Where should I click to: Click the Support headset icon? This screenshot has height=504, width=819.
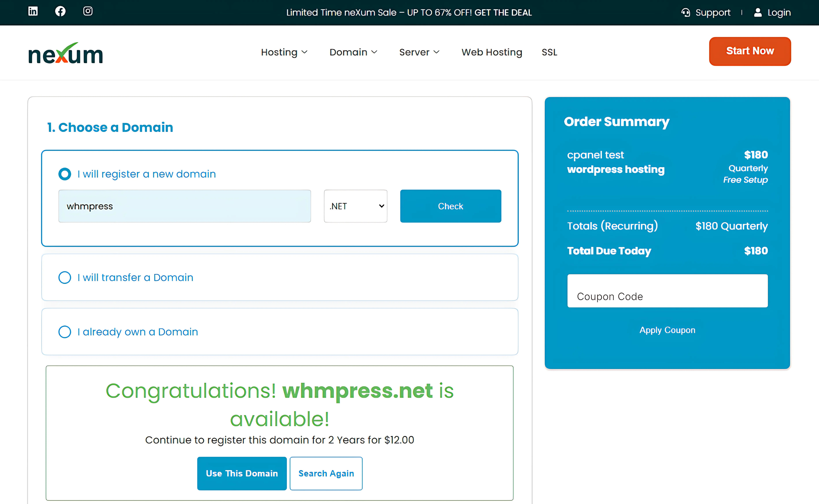click(x=685, y=13)
